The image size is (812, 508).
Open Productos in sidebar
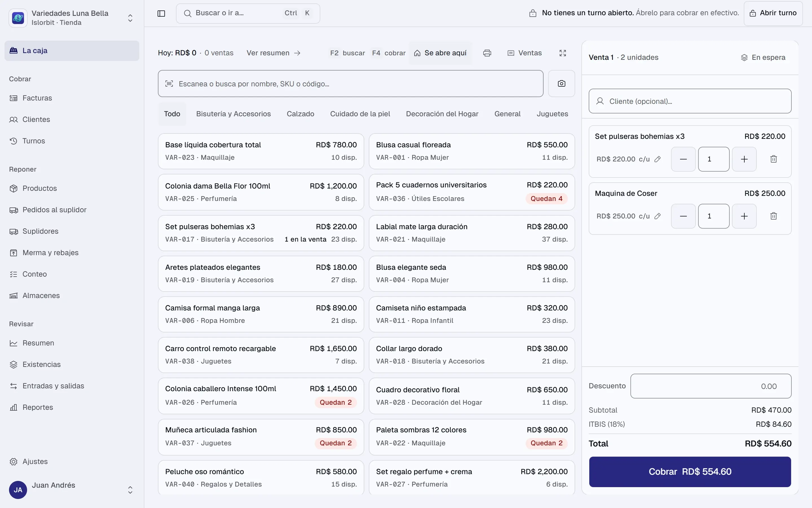pyautogui.click(x=72, y=189)
